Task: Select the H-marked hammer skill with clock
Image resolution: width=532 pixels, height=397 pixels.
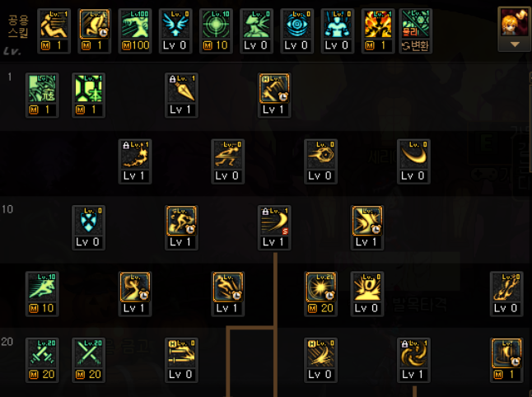Action: point(274,95)
